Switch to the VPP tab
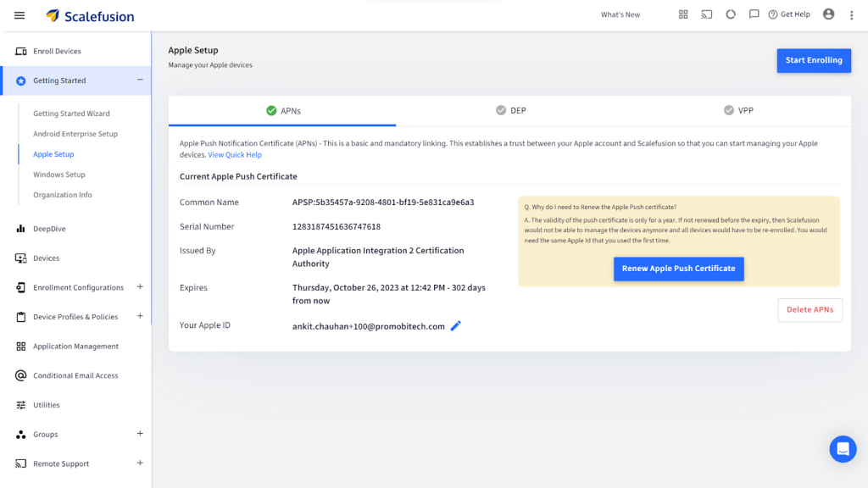 click(x=737, y=110)
